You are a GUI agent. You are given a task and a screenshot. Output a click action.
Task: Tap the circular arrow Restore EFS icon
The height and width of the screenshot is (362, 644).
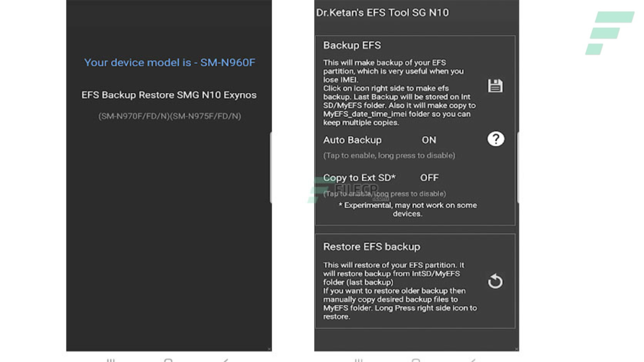[x=495, y=281]
